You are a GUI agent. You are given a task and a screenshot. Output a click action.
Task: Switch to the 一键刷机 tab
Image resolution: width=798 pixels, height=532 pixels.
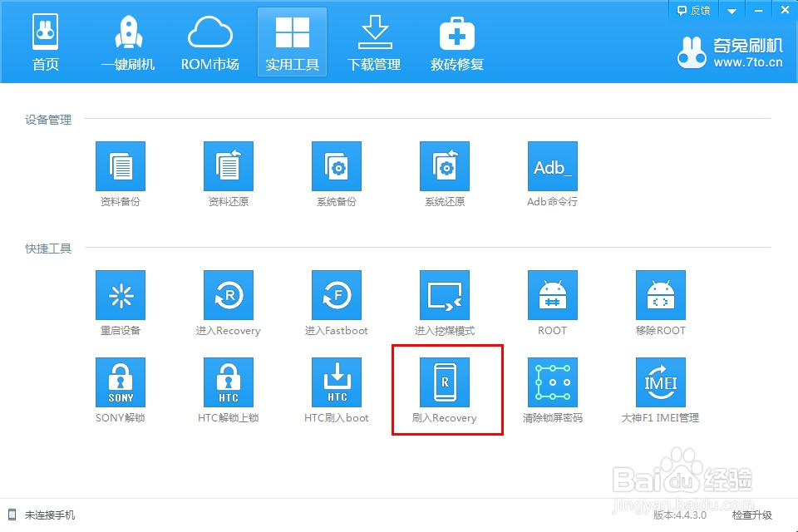(x=128, y=42)
